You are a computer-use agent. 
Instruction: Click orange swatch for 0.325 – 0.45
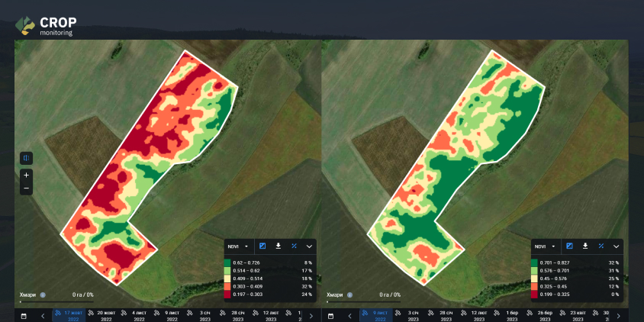[534, 286]
